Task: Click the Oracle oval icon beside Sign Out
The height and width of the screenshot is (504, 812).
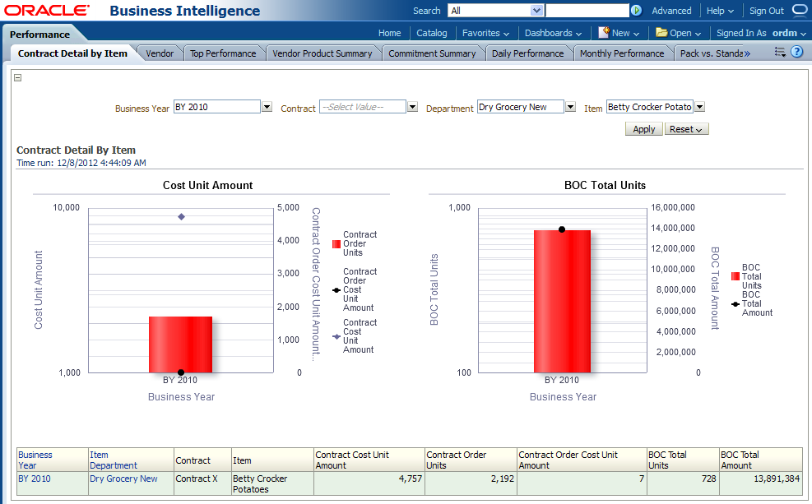Action: pyautogui.click(x=799, y=11)
